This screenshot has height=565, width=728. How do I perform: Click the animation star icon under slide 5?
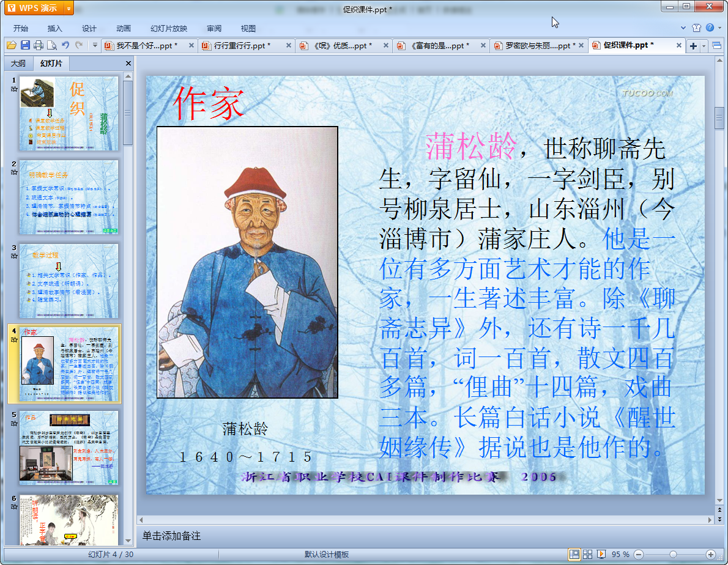pos(14,424)
